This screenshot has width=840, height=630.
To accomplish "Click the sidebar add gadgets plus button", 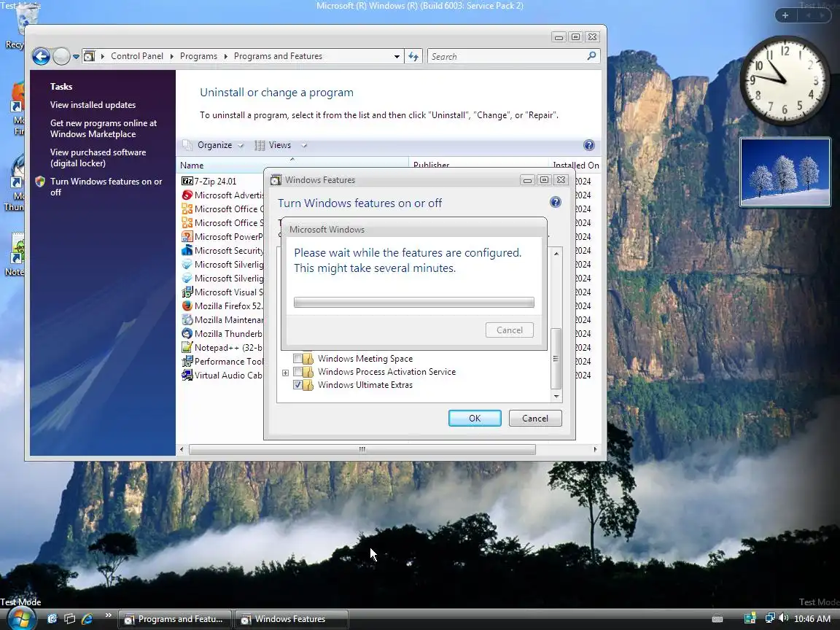I will pyautogui.click(x=785, y=15).
